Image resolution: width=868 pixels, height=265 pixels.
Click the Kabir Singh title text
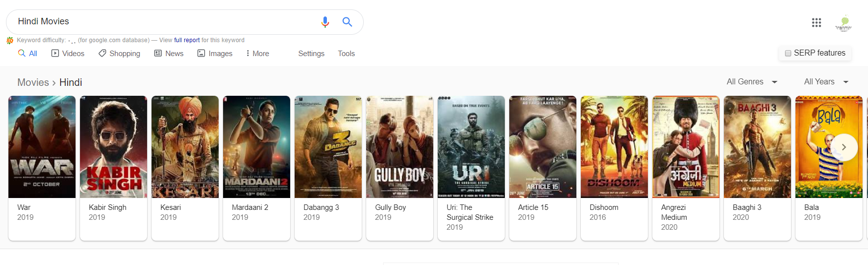click(107, 207)
